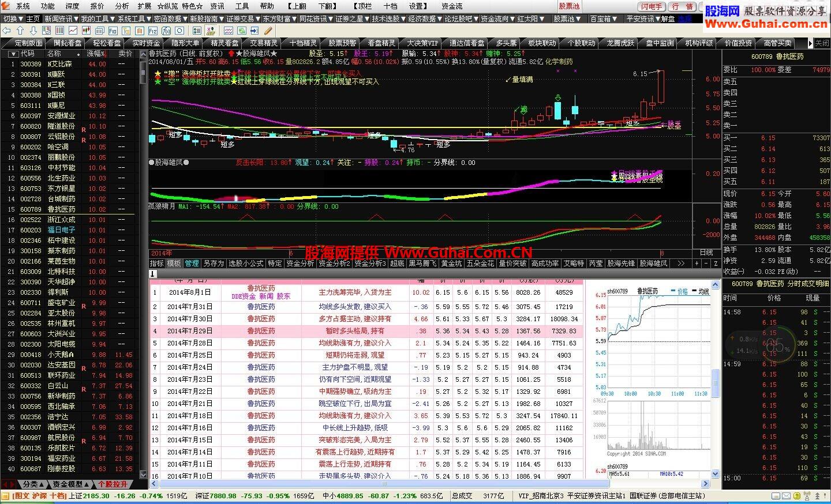The width and height of the screenshot is (831, 504).
Task: Open the 系统工具 dropdown menu
Action: pos(134,18)
